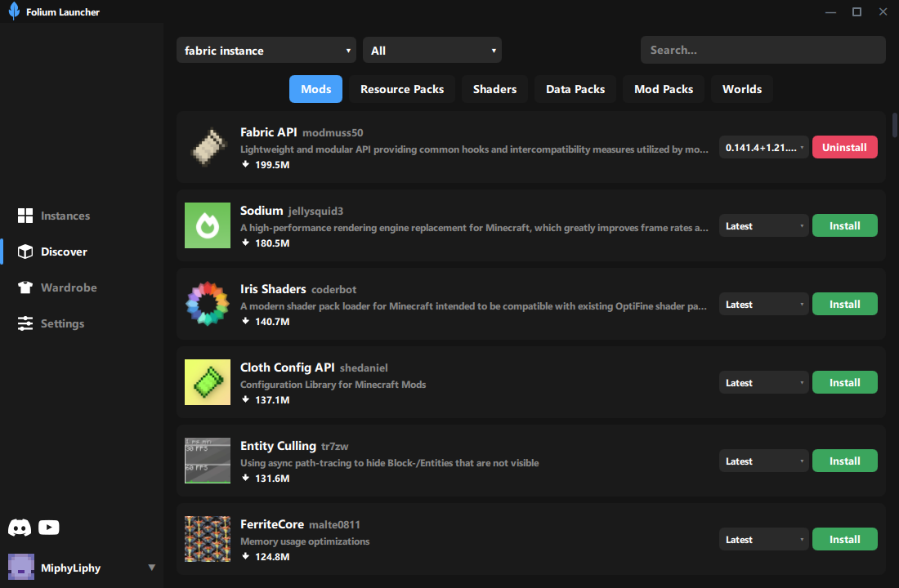
Task: Click the Discover cube icon
Action: click(25, 252)
